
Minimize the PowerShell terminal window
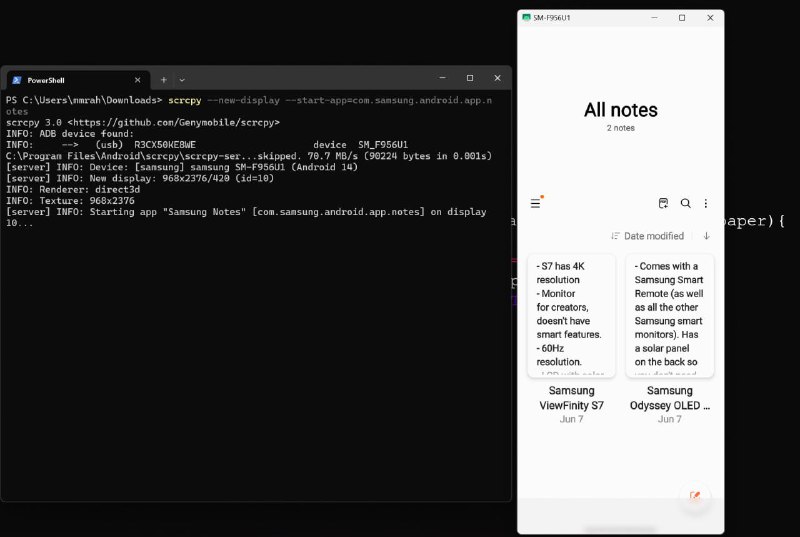pos(442,78)
